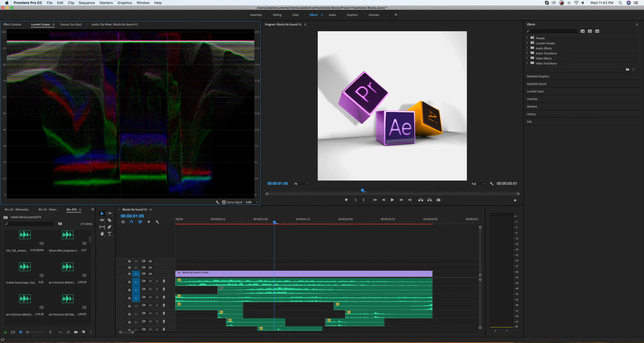Filter Accelerated Effects in Effects panel
This screenshot has width=644, height=343.
[x=582, y=31]
